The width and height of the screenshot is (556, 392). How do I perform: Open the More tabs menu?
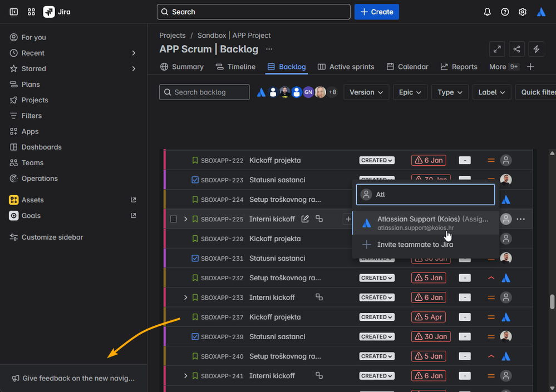504,67
